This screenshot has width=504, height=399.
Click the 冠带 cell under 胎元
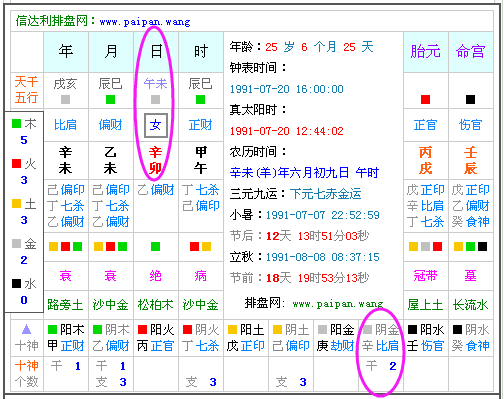coord(425,276)
